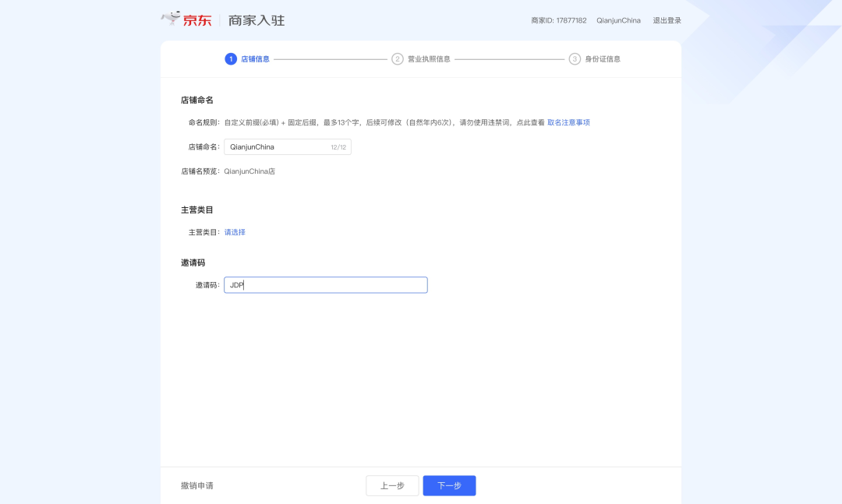842x504 pixels.
Task: Click the 商家ID 17877182 text
Action: click(x=558, y=20)
